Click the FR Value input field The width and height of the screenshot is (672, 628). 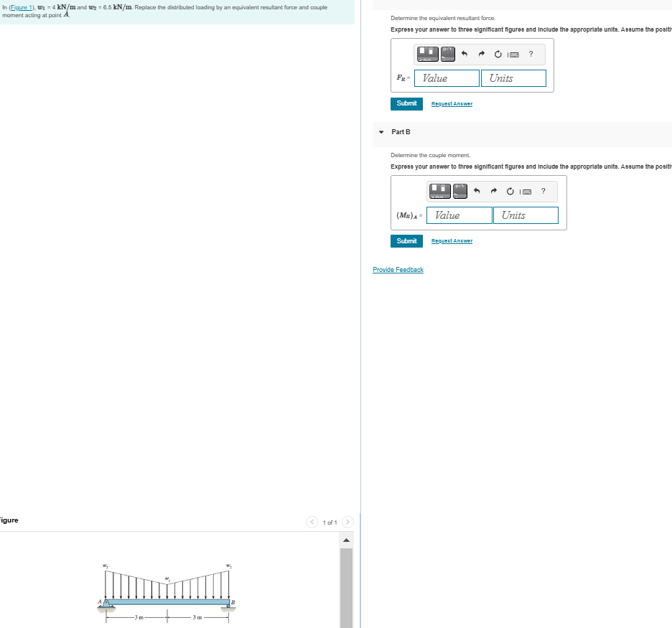pyautogui.click(x=447, y=78)
